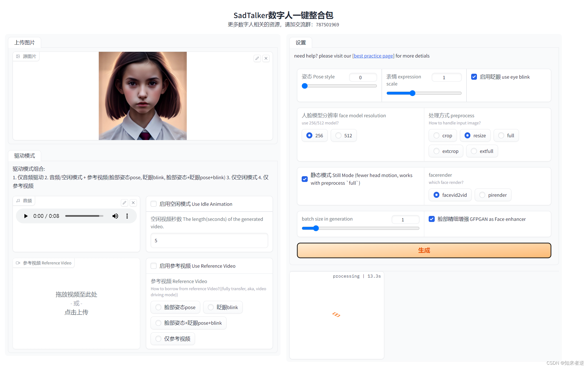Enable 脸部精细增强 GFPGAN as Face enhancer

pos(433,219)
